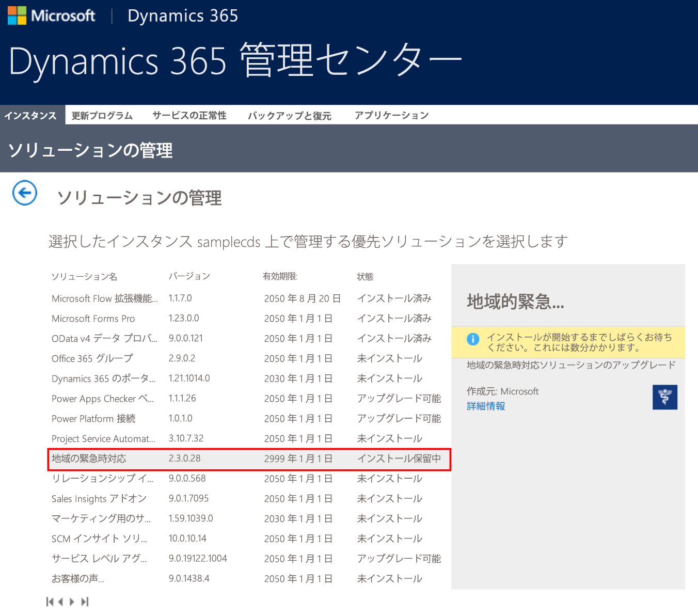
Task: Click version 2.3.0.28 cell
Action: point(184,459)
